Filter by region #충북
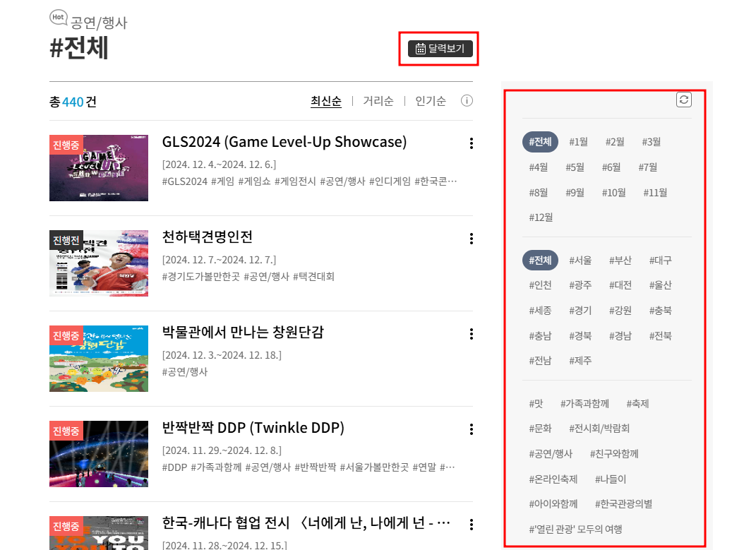This screenshot has height=550, width=756. tap(661, 311)
